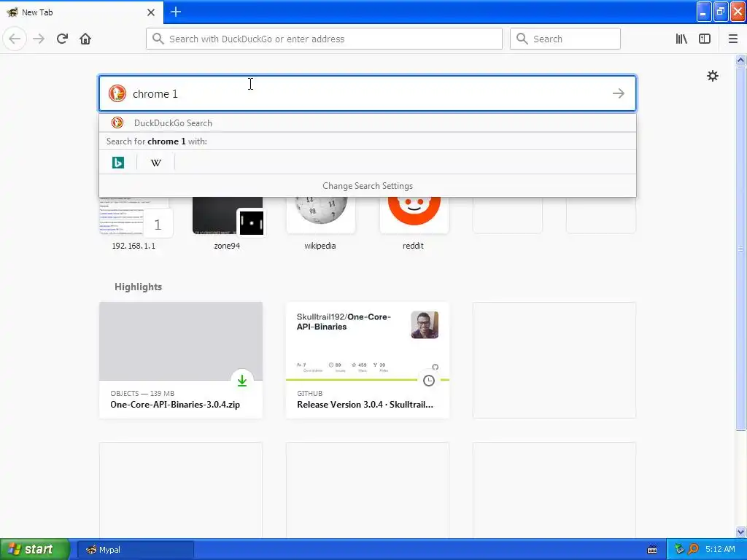Click the orange magnifier tray icon

pyautogui.click(x=693, y=550)
